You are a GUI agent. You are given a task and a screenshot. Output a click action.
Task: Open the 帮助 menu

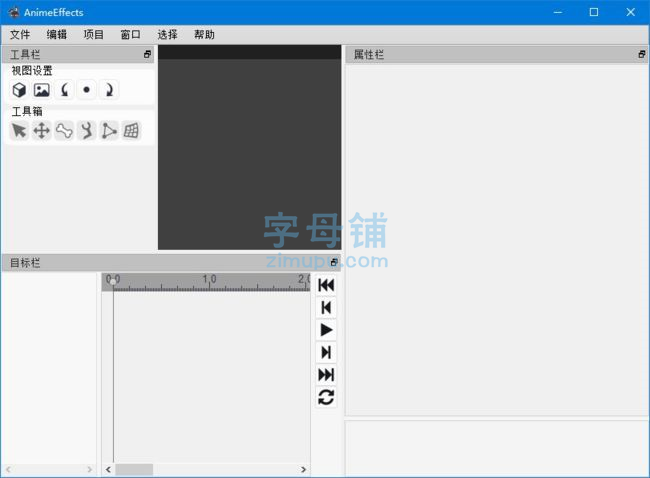pos(204,34)
